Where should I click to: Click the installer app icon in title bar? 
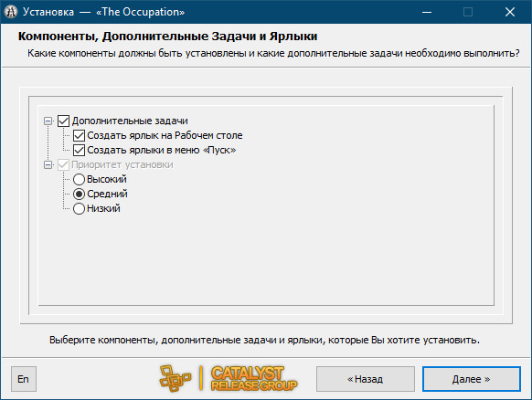click(x=11, y=12)
